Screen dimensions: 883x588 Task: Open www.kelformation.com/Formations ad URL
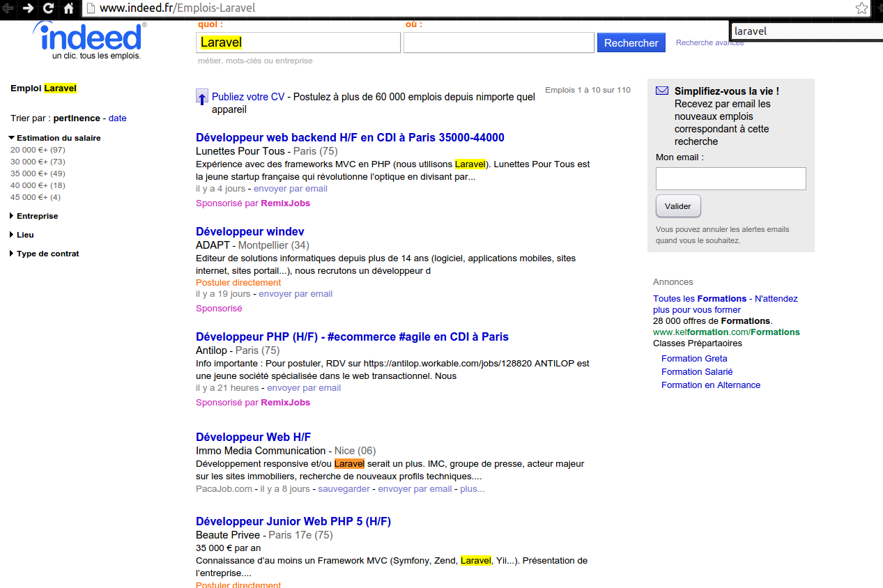click(x=726, y=332)
